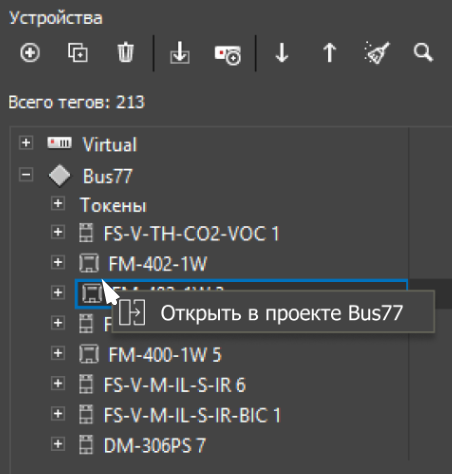452x474 pixels.
Task: Open search with magnifier icon
Action: coord(423,53)
